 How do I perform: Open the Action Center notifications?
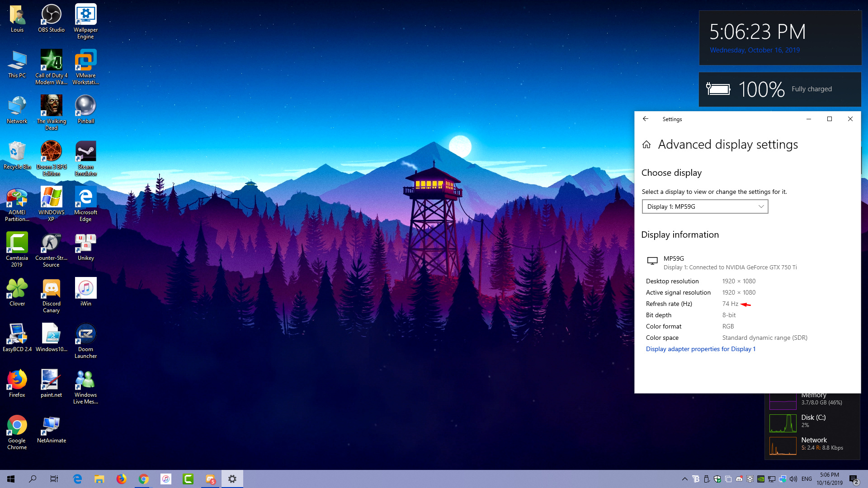coord(854,479)
